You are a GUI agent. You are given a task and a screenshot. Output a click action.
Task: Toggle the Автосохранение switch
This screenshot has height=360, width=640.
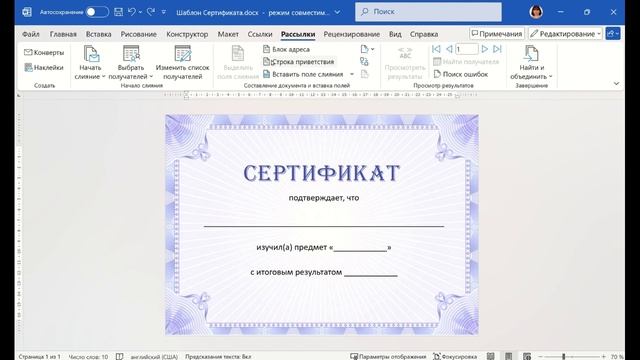click(x=97, y=12)
